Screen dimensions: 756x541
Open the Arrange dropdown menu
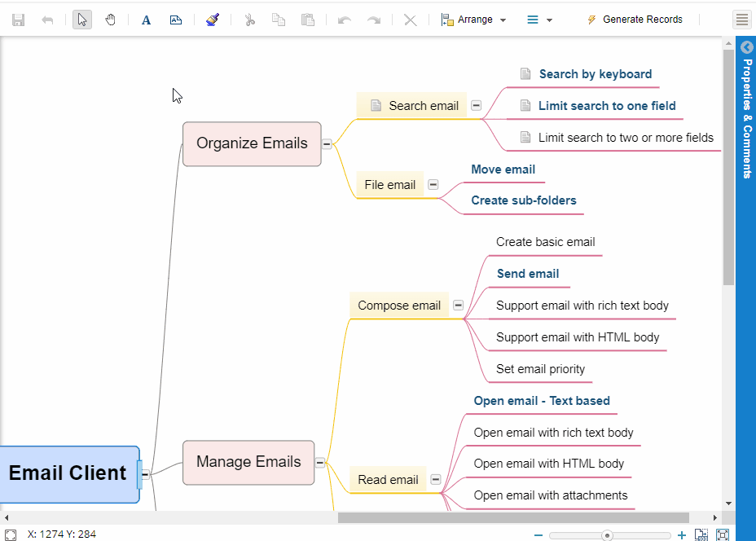point(473,20)
